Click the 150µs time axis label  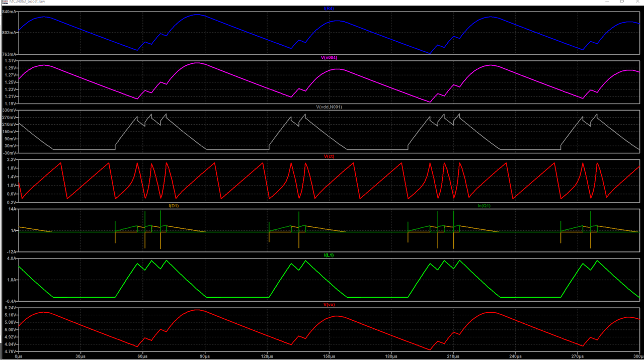(x=329, y=356)
